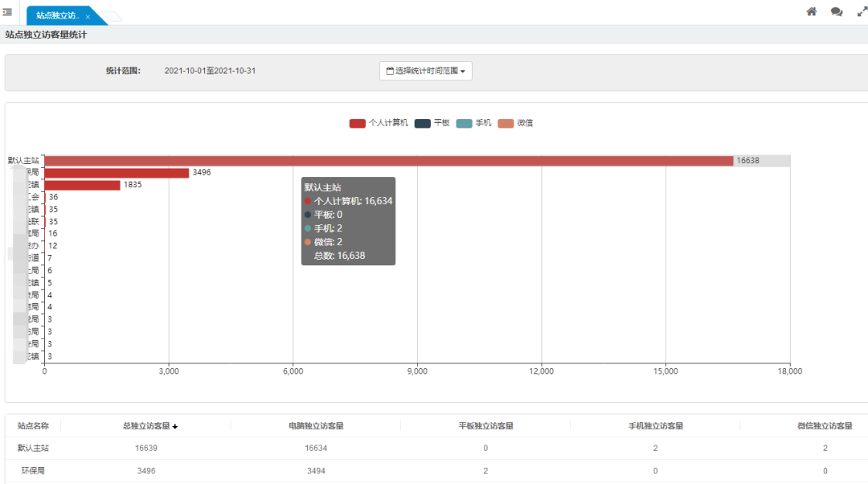Toggle 手机 legend series

click(473, 123)
